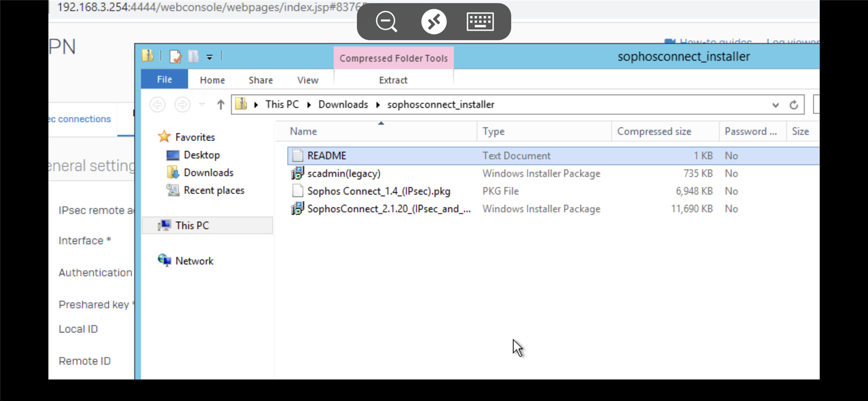Expand the chevron after Downloads in breadcrumb
The width and height of the screenshot is (868, 401).
(x=378, y=105)
